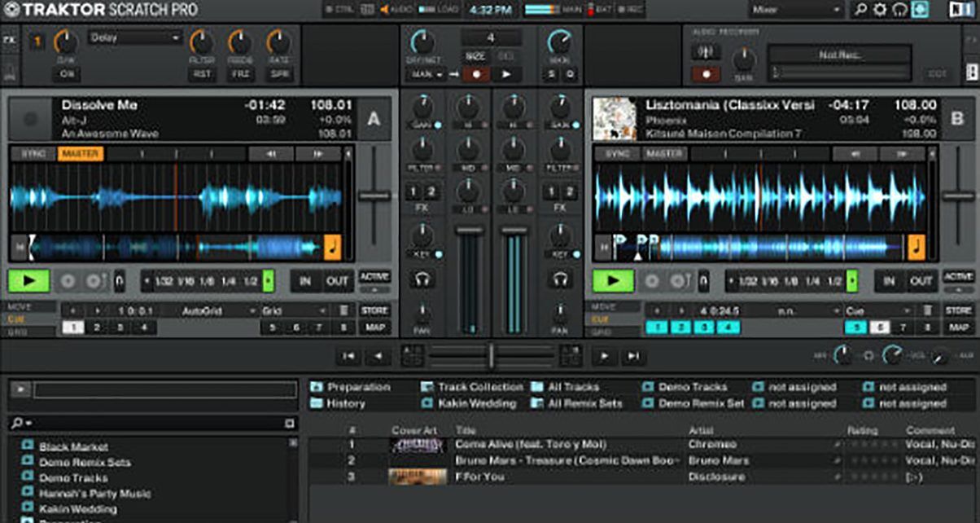Screen dimensions: 980x523
Task: Click skip to next track transport icon
Action: coord(632,356)
